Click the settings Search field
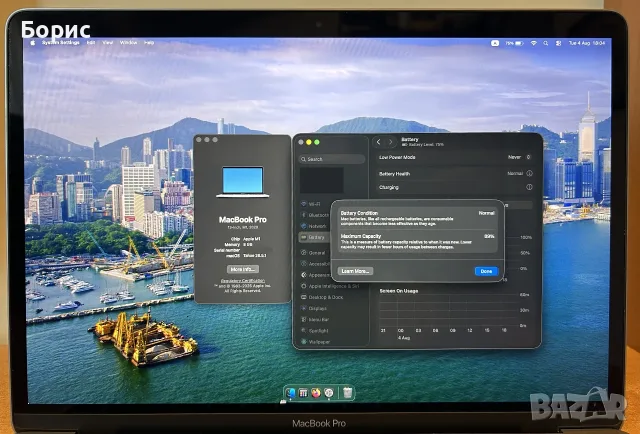Screen dimensions: 640x434 (x=332, y=159)
